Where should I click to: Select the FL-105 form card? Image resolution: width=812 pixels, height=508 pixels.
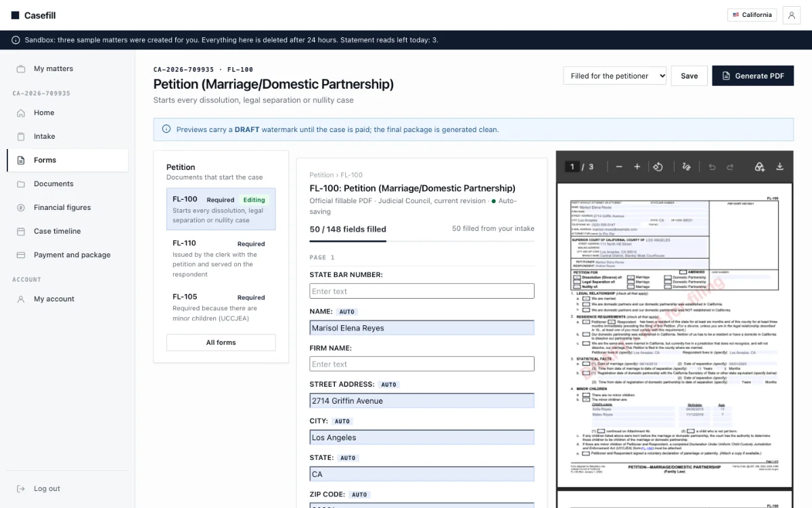pyautogui.click(x=221, y=308)
